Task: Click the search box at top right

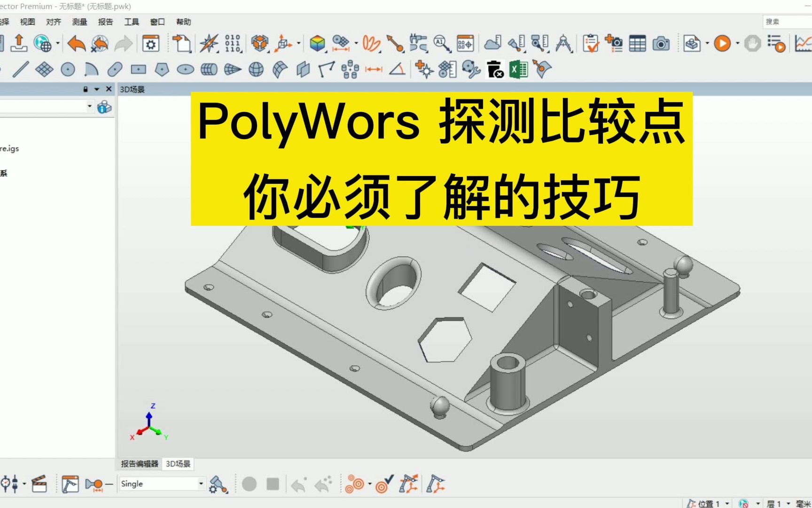Action: pyautogui.click(x=787, y=22)
